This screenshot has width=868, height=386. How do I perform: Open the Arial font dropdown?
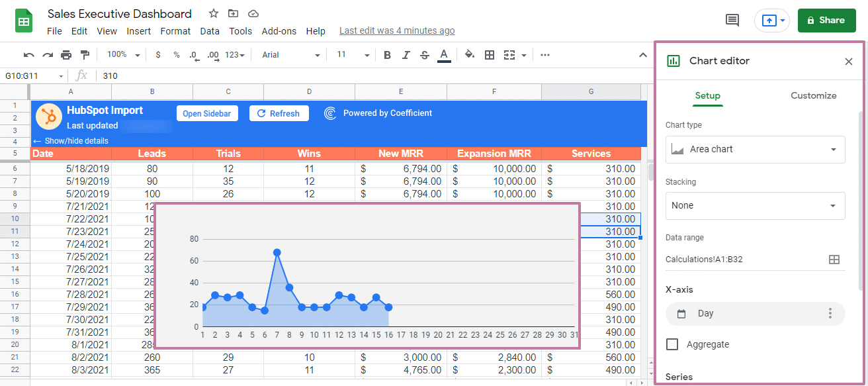[291, 55]
